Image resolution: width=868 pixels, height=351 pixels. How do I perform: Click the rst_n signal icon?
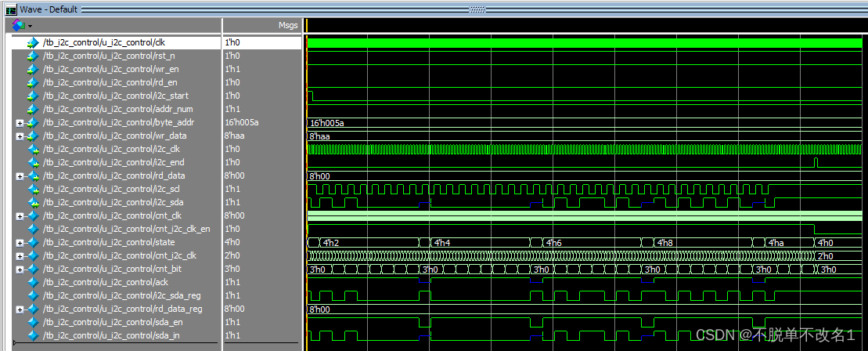(33, 56)
